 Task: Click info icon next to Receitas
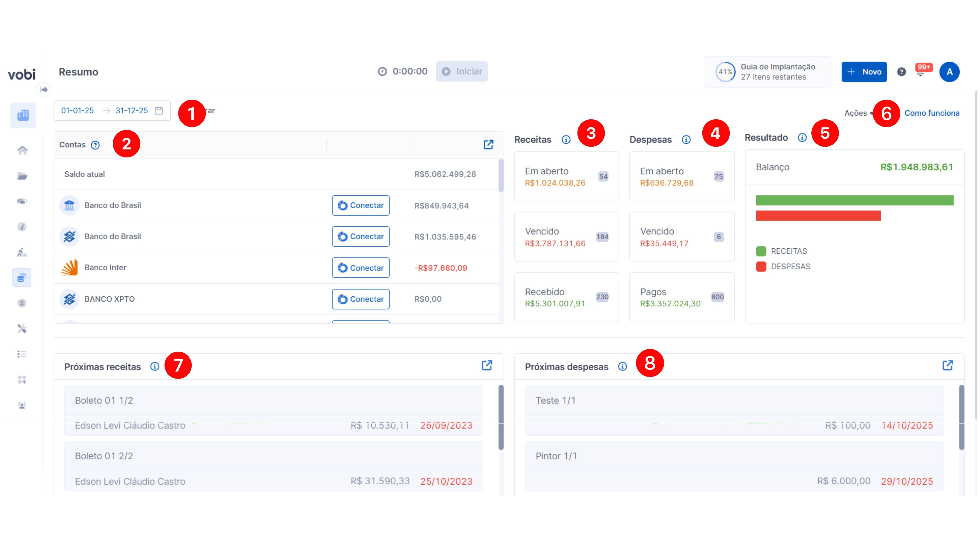point(566,140)
